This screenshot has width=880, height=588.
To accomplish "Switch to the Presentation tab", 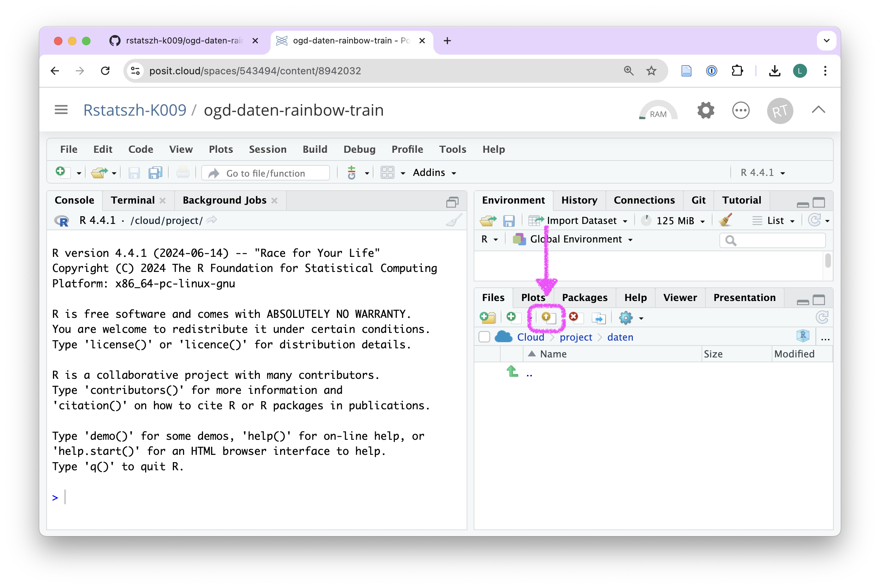I will click(x=744, y=298).
